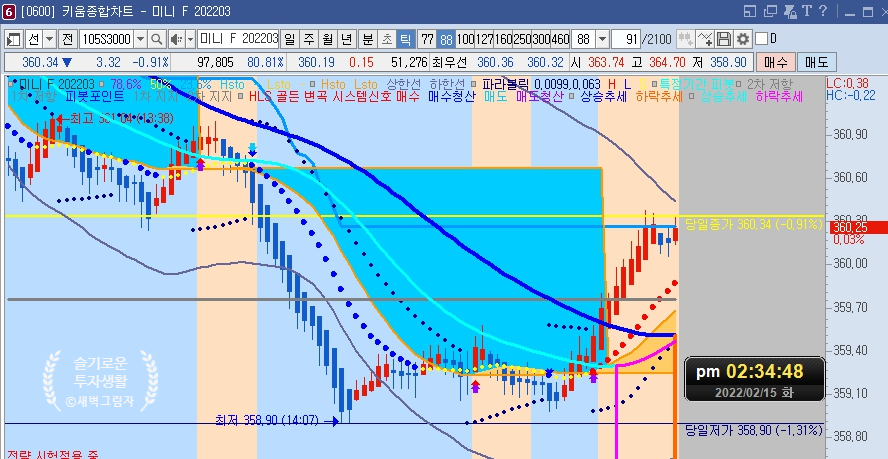Click the 매도 sell button
888x459 pixels.
coord(816,62)
